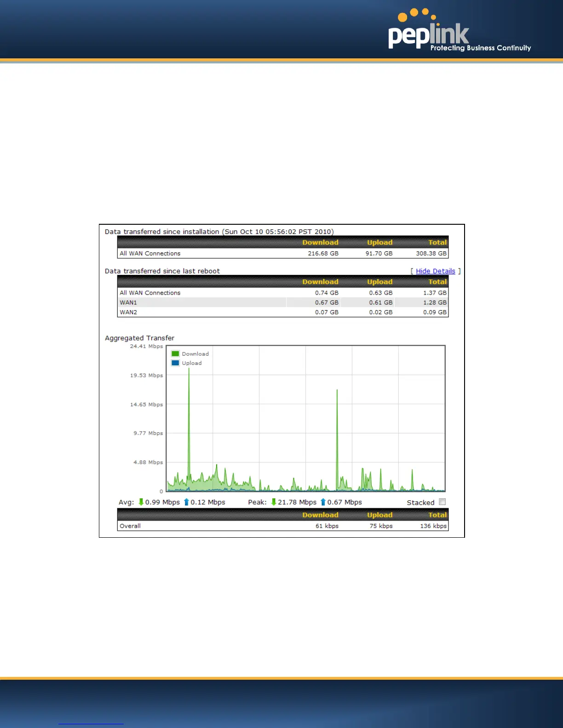This screenshot has height=728, width=563.
Task: Click the blue Upload legend swatch
Action: 175,363
